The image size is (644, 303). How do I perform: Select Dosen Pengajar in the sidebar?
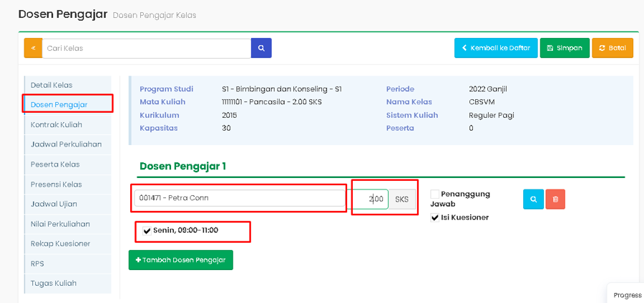[59, 104]
